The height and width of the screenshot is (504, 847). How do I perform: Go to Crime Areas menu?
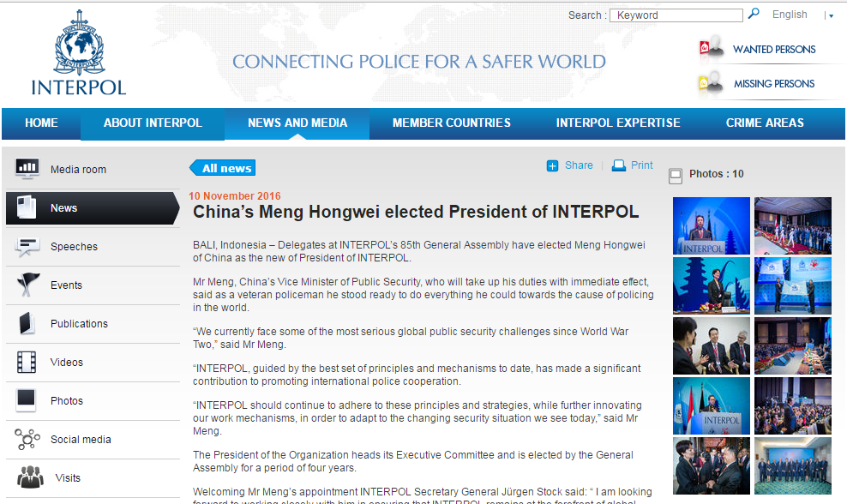[765, 123]
